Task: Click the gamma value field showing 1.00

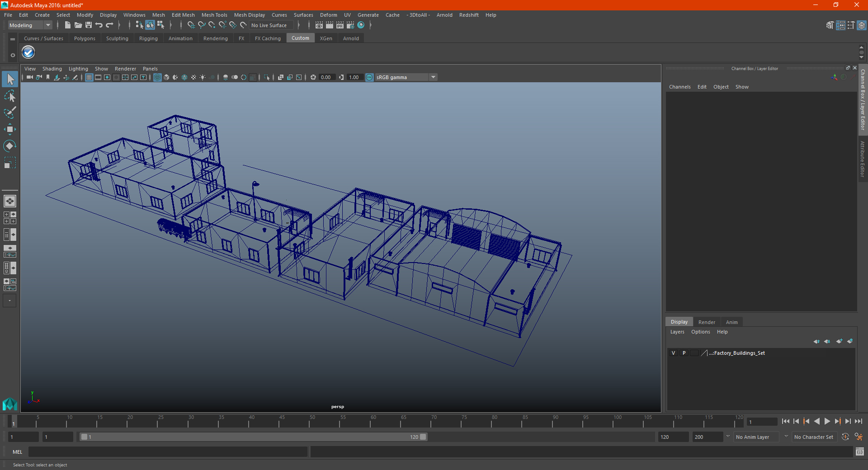Action: click(x=354, y=77)
